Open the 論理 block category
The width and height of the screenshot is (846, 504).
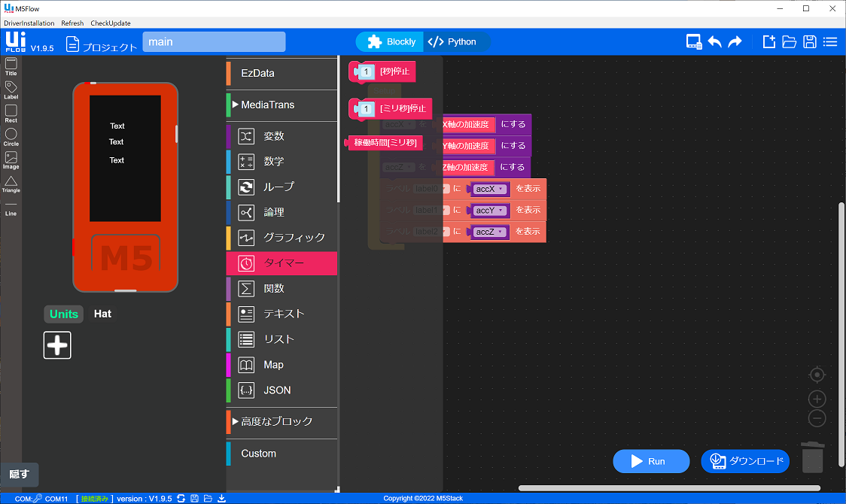click(281, 212)
